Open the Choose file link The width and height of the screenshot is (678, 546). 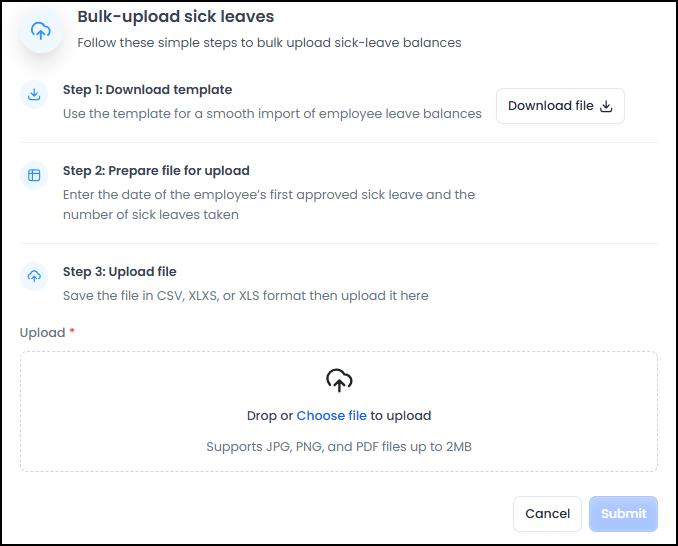click(332, 416)
